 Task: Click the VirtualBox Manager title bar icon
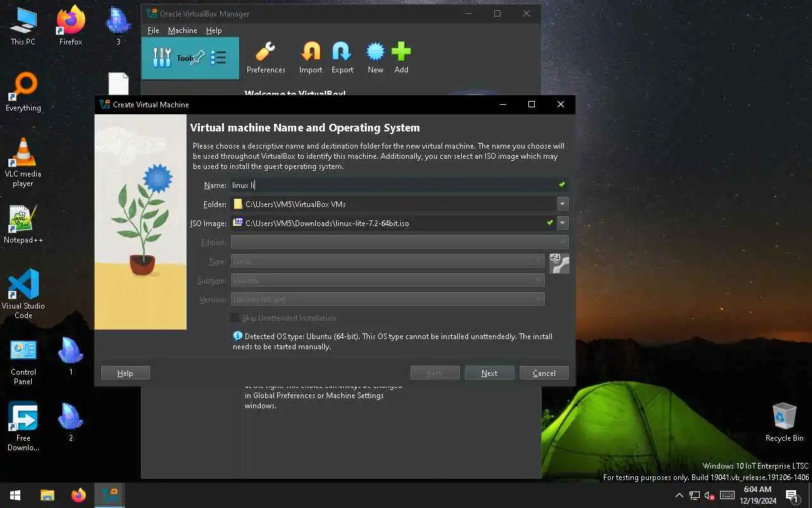tap(152, 13)
